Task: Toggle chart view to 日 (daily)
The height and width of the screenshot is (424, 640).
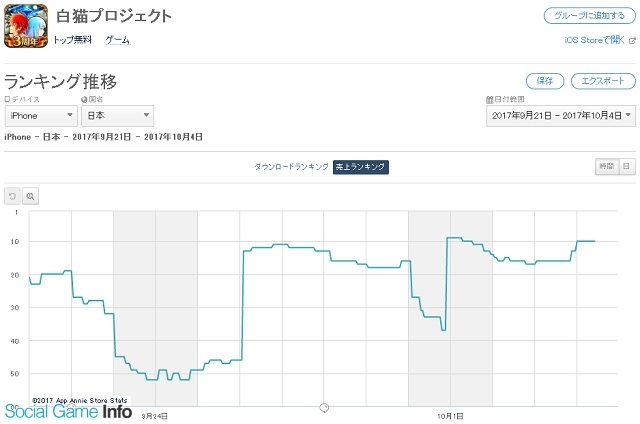Action: (x=627, y=166)
